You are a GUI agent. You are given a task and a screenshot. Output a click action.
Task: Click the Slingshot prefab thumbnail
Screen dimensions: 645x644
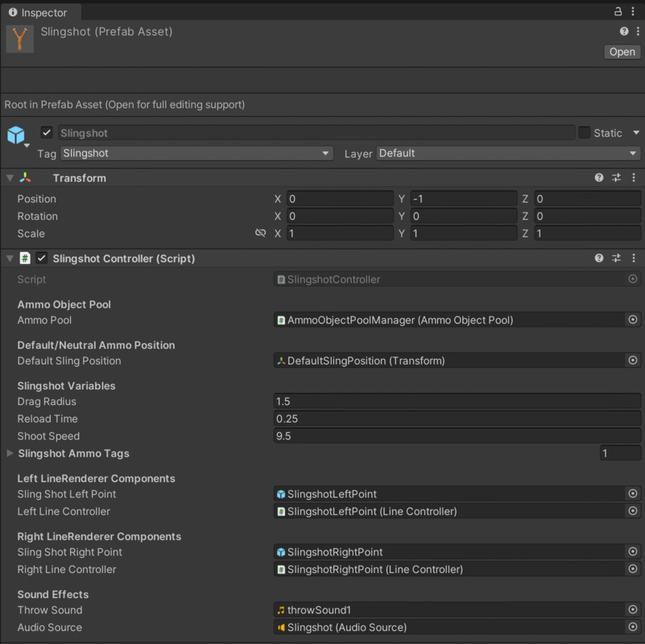[x=20, y=39]
